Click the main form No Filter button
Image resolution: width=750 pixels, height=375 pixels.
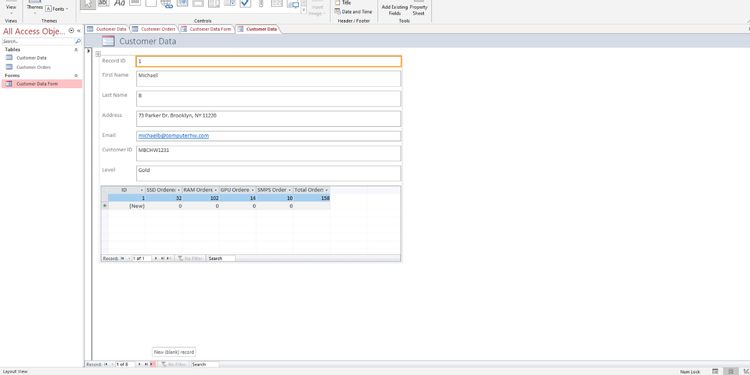(174, 364)
